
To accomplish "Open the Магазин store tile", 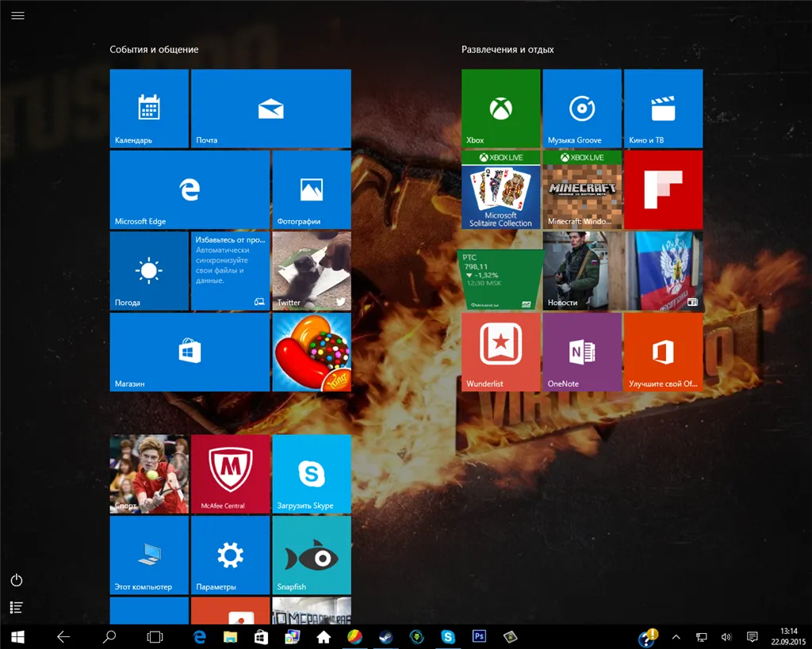I will [x=190, y=352].
